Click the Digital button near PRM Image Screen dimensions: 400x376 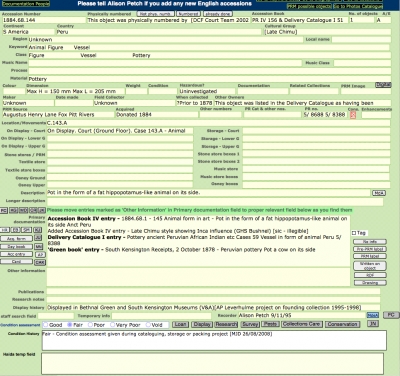click(x=383, y=85)
